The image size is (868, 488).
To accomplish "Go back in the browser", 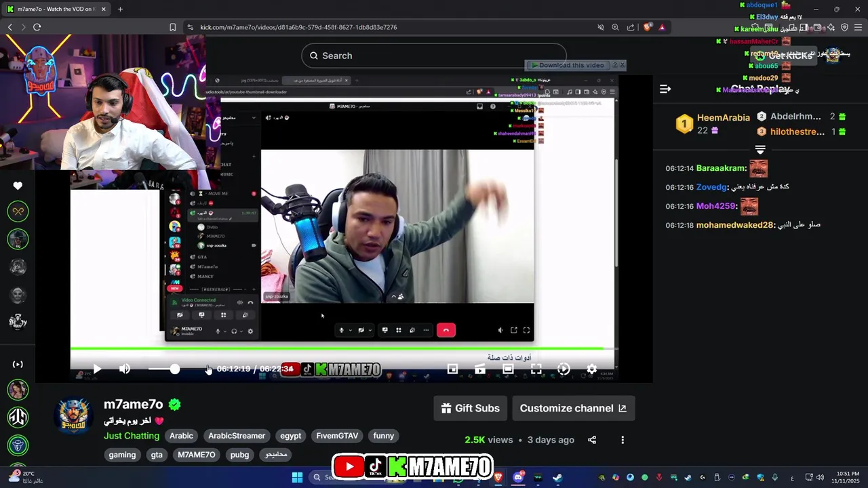I will tap(10, 27).
